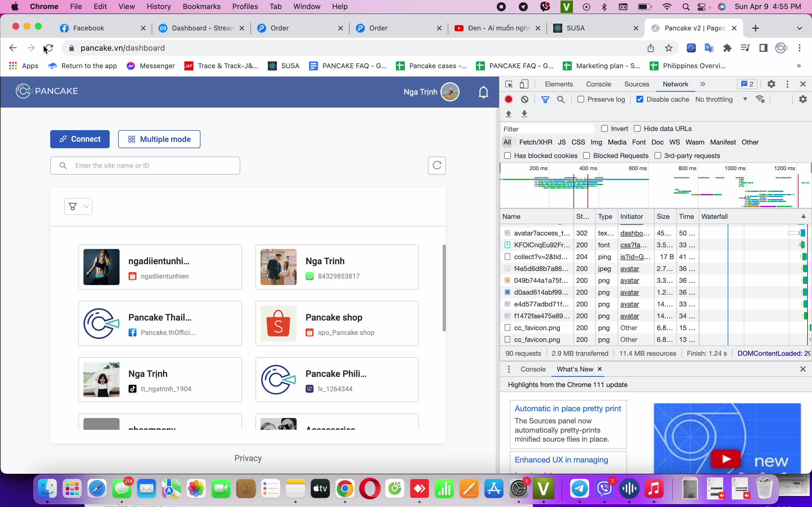This screenshot has width=812, height=507.
Task: Toggle device toolbar icon in DevTools
Action: pos(524,84)
